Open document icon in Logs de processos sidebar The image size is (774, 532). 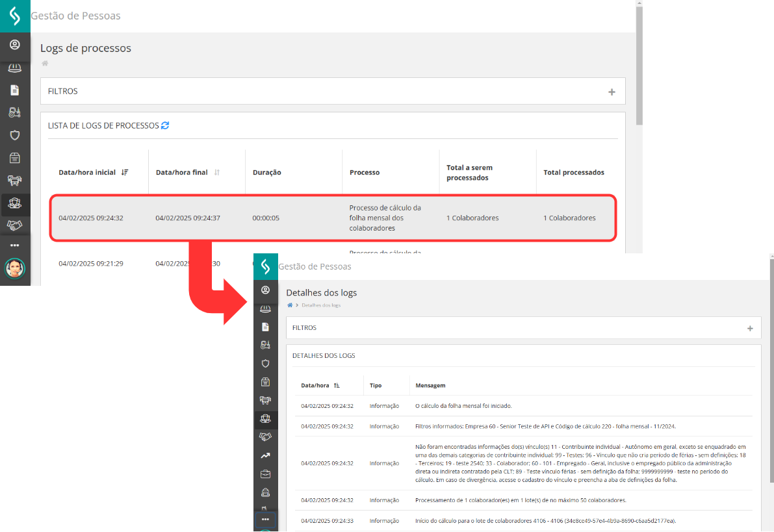[x=15, y=90]
